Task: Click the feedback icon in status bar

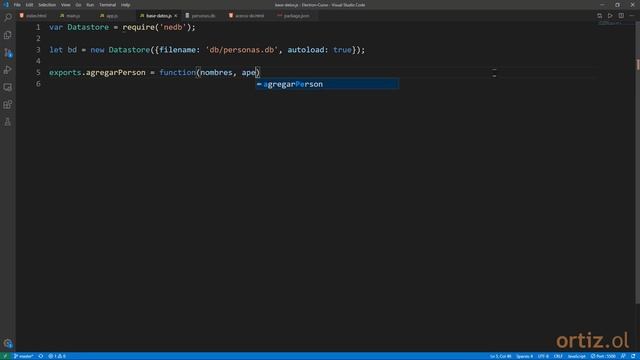Action: point(623,356)
